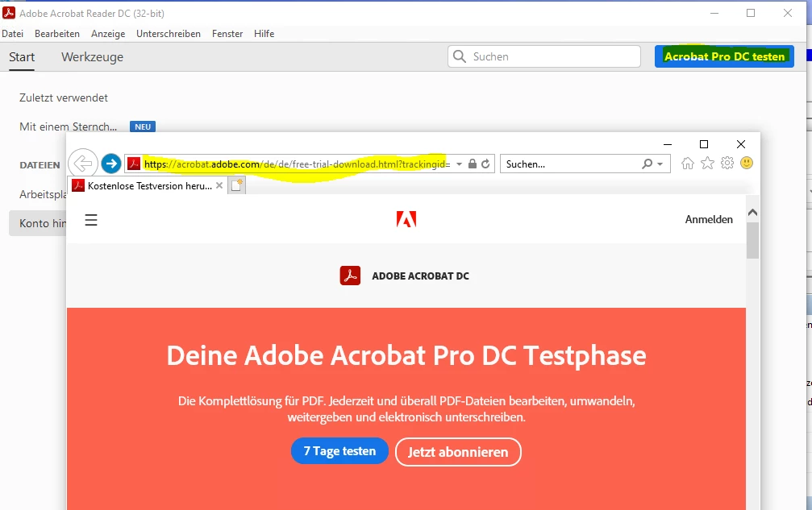Image resolution: width=812 pixels, height=510 pixels.
Task: Click the Anmelden link
Action: [709, 219]
